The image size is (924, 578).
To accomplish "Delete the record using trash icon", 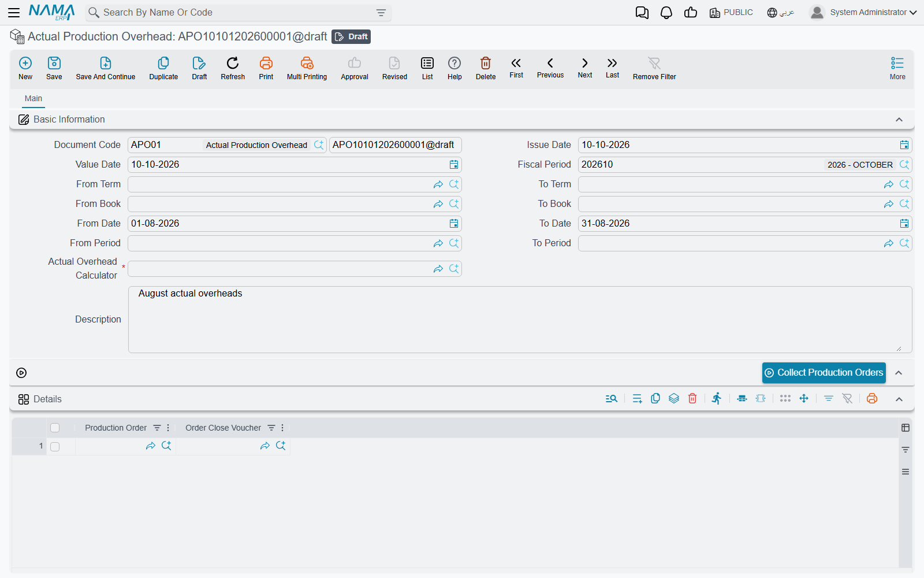I will 486,63.
